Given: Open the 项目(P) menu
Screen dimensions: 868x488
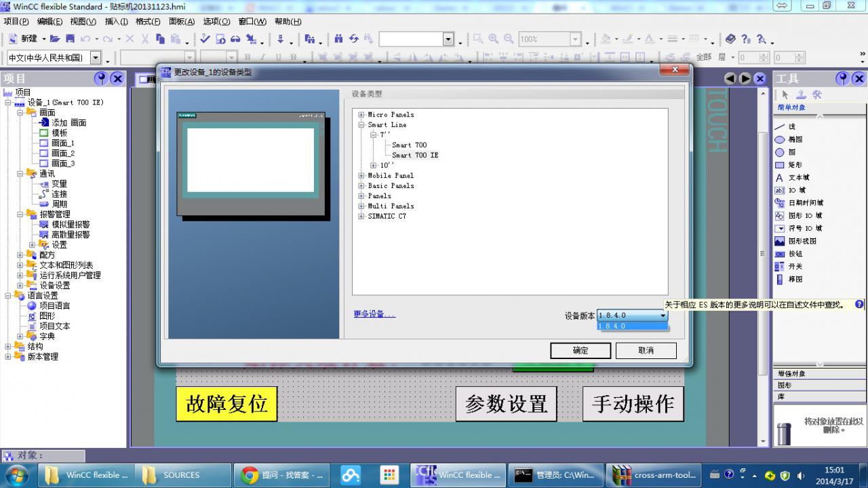Looking at the screenshot, I should tap(16, 22).
